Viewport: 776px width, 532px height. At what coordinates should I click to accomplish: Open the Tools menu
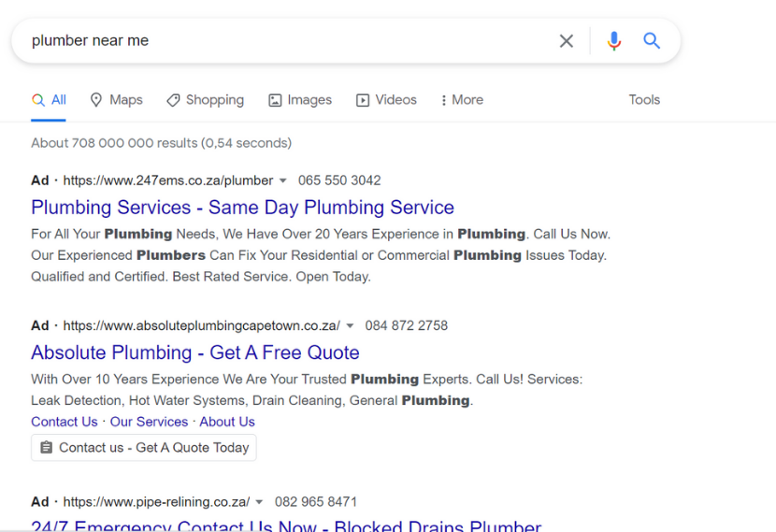(644, 100)
